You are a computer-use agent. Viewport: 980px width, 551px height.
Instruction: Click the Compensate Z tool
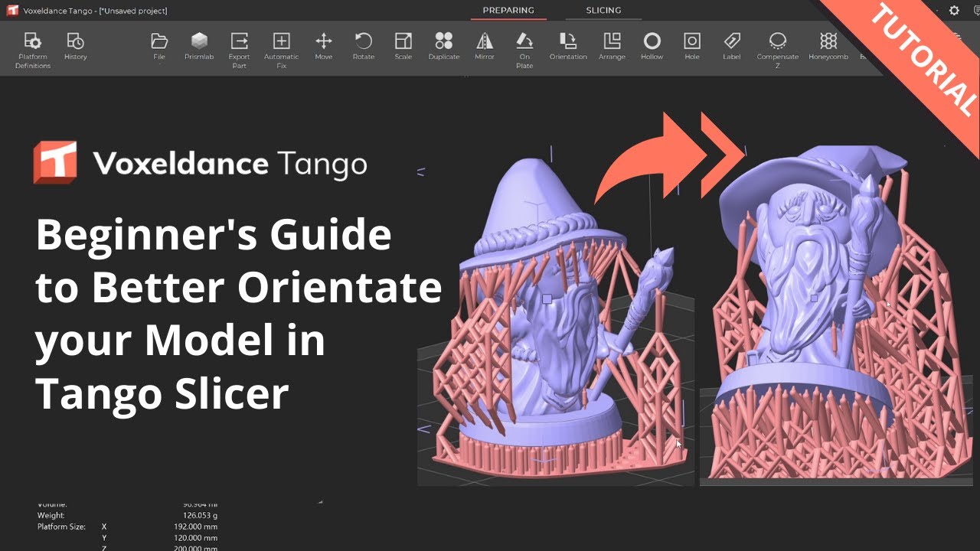point(778,51)
